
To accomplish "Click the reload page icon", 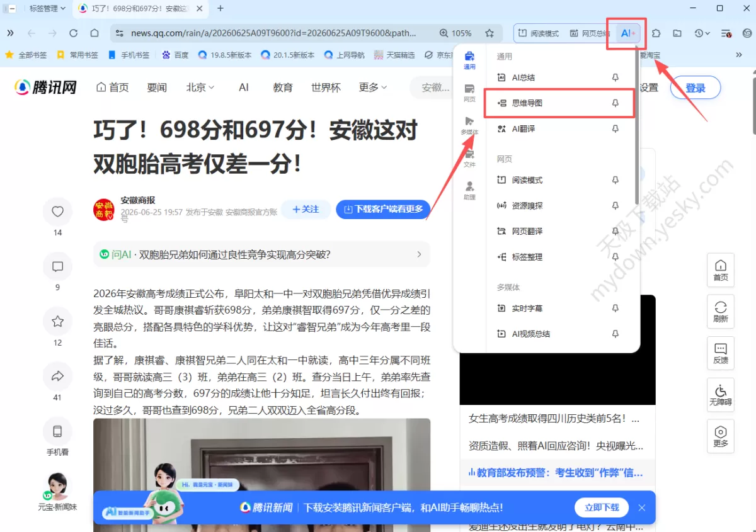I will 74,33.
